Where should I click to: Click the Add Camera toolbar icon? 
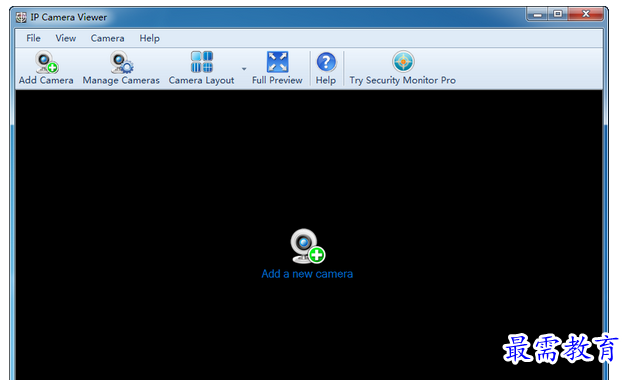tap(46, 62)
